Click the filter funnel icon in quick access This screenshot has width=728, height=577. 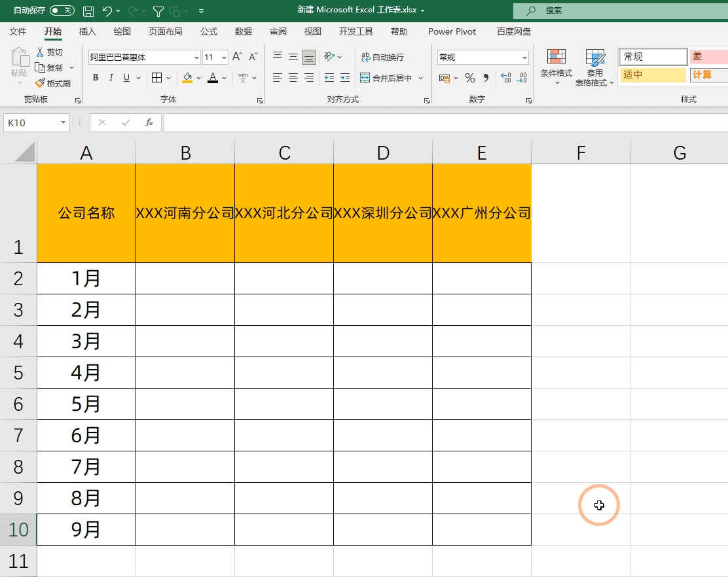(x=158, y=11)
